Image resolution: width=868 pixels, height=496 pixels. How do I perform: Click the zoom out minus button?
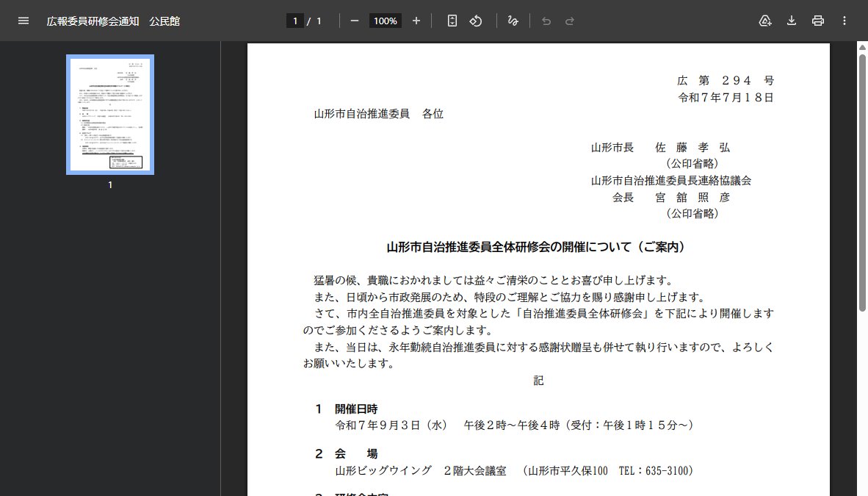pos(355,21)
